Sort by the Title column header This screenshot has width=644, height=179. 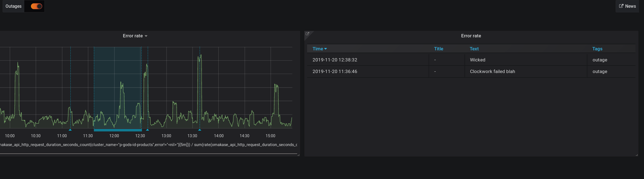pyautogui.click(x=439, y=49)
